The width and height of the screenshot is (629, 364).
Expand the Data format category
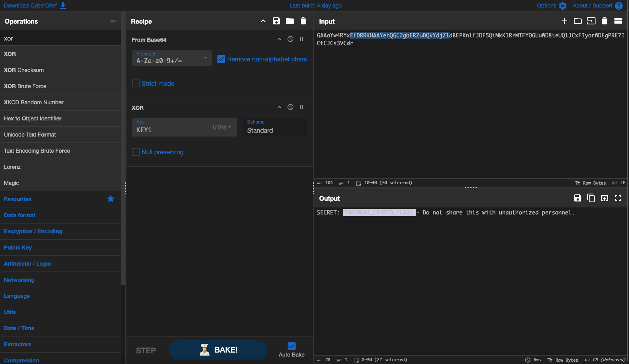[x=20, y=215]
